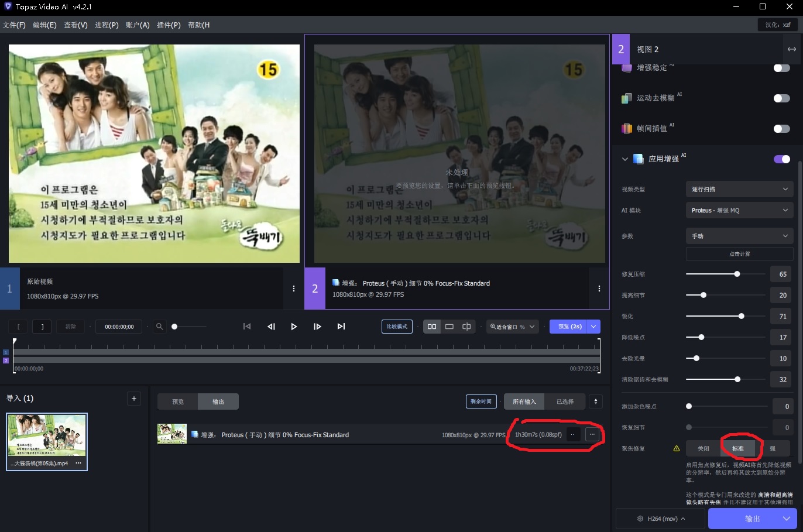
Task: Click the 帧间插值 filter icon
Action: (x=627, y=128)
